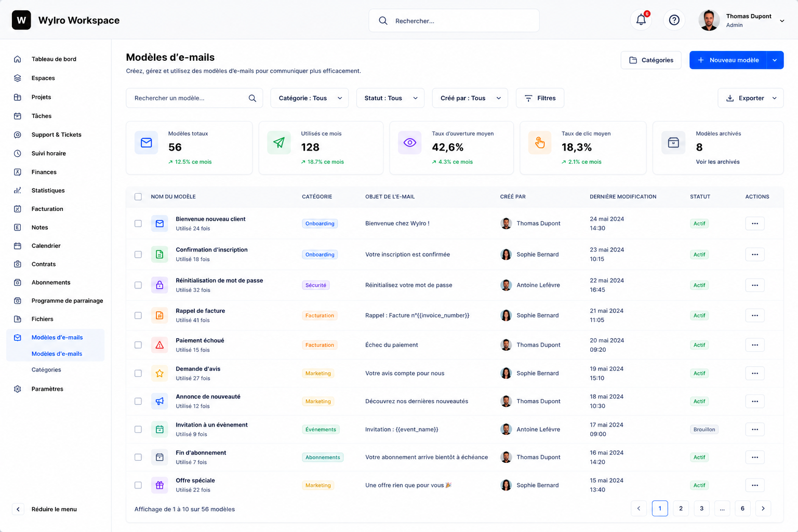Jump to page 3 in pagination
Image resolution: width=798 pixels, height=532 pixels.
(x=701, y=509)
